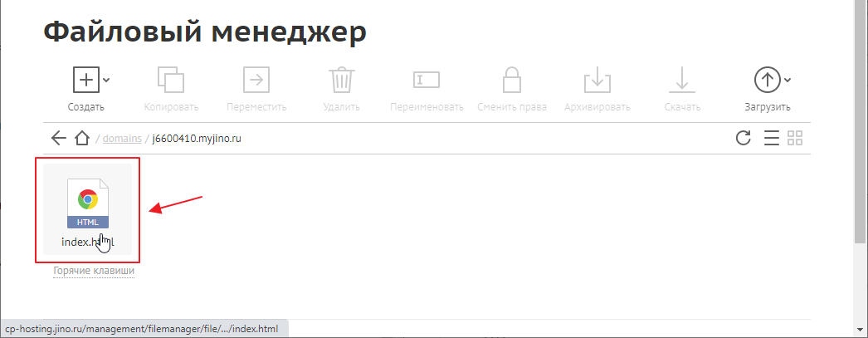Open the home folder icon
Screen dimensions: 868x338
click(x=82, y=138)
